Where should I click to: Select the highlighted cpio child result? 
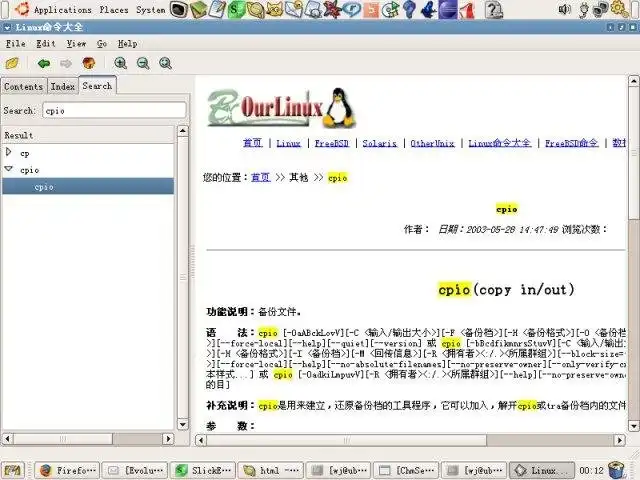88,187
